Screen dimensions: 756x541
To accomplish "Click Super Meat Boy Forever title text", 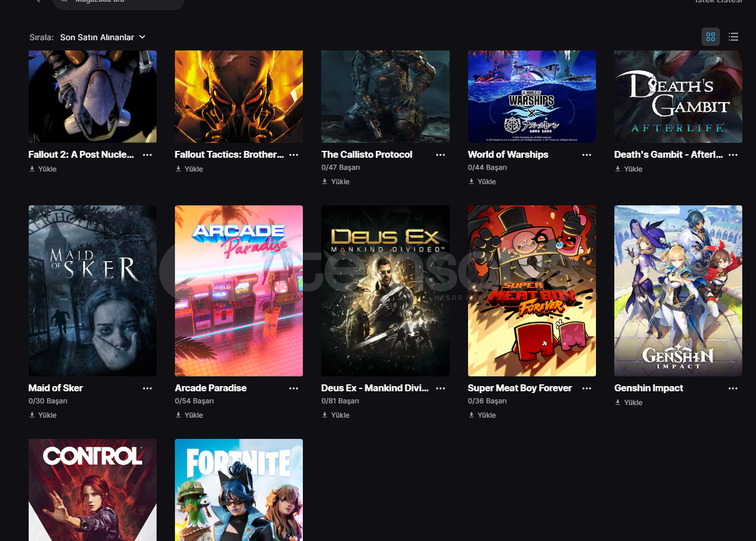I will pos(520,388).
